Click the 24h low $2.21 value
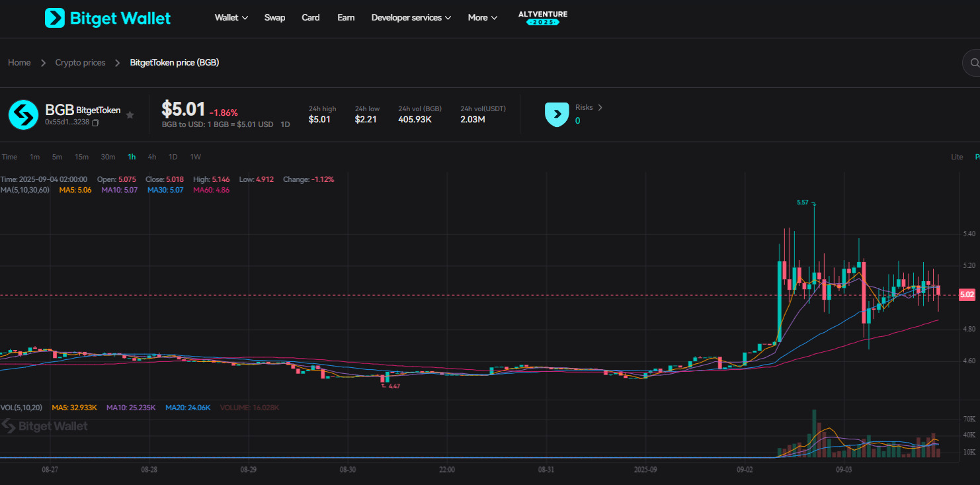Viewport: 980px width, 485px height. (x=366, y=120)
